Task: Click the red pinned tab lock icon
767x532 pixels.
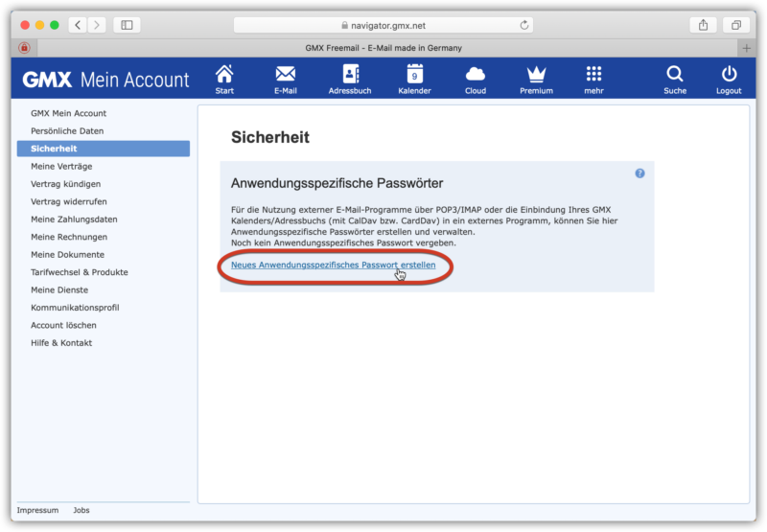Action: point(24,48)
